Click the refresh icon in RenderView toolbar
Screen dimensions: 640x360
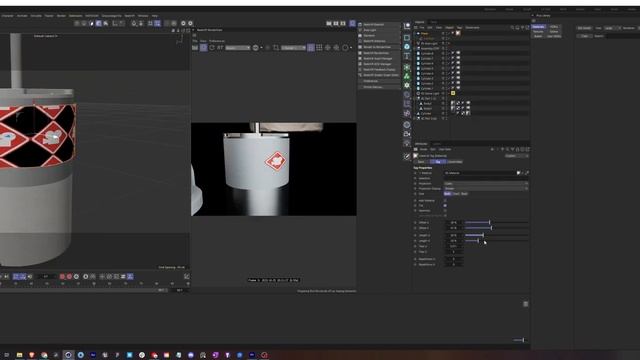[x=212, y=48]
